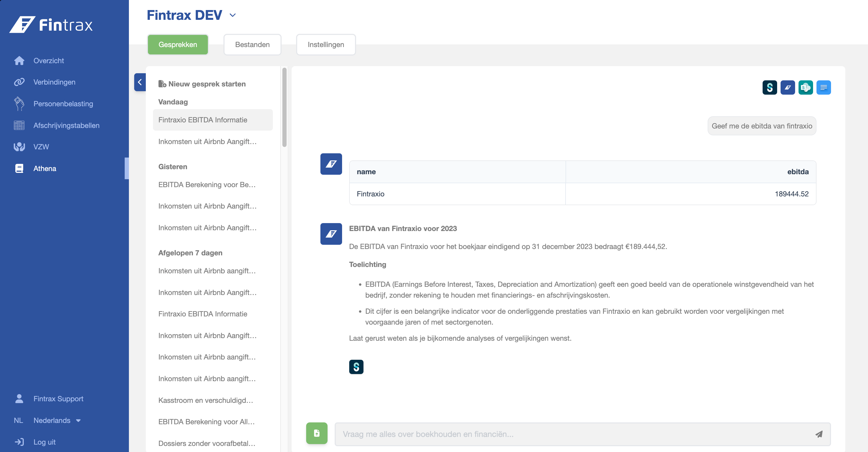Click the Gisteren section heading
The width and height of the screenshot is (868, 452).
click(x=172, y=167)
